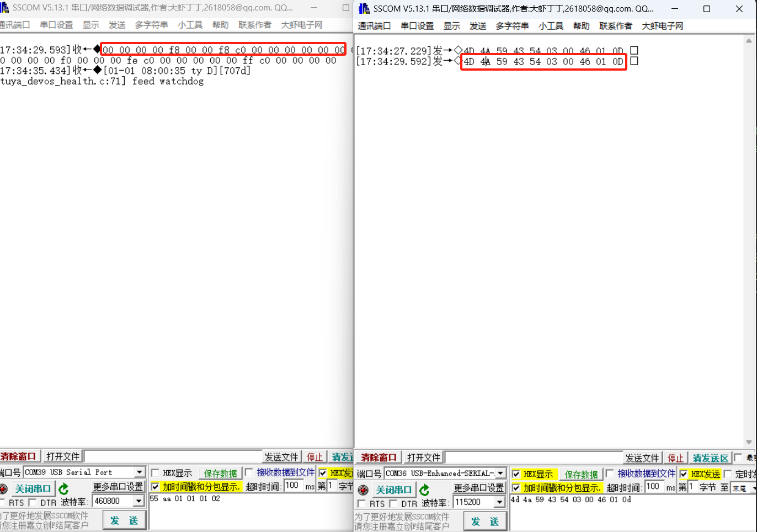This screenshot has width=757, height=532.
Task: Open 联系作者 menu in the right window
Action: coord(616,26)
